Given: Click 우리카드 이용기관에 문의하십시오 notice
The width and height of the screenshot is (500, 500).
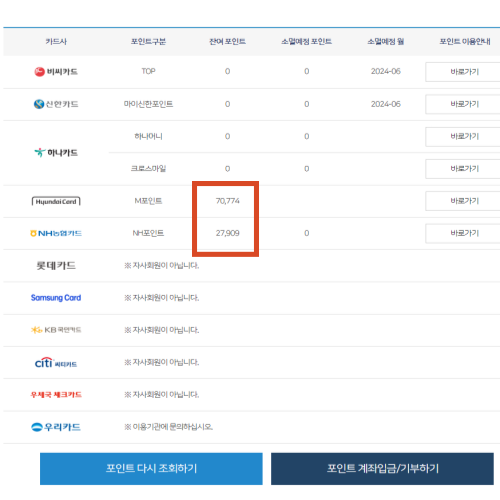Looking at the screenshot, I should coord(168,427).
